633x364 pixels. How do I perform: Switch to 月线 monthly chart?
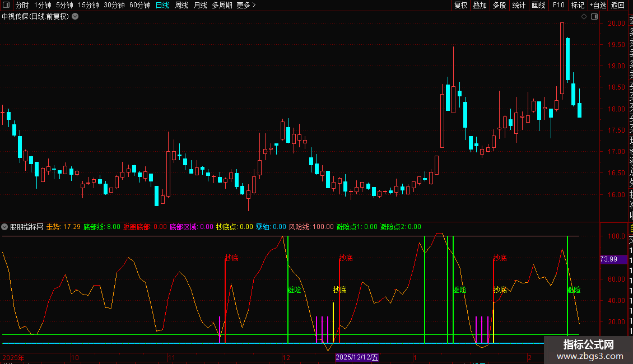tap(200, 5)
